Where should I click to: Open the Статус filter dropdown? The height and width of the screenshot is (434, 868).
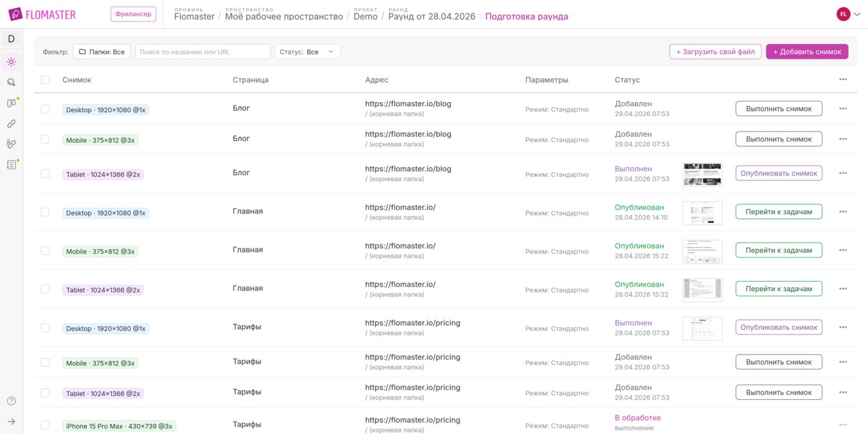coord(308,51)
